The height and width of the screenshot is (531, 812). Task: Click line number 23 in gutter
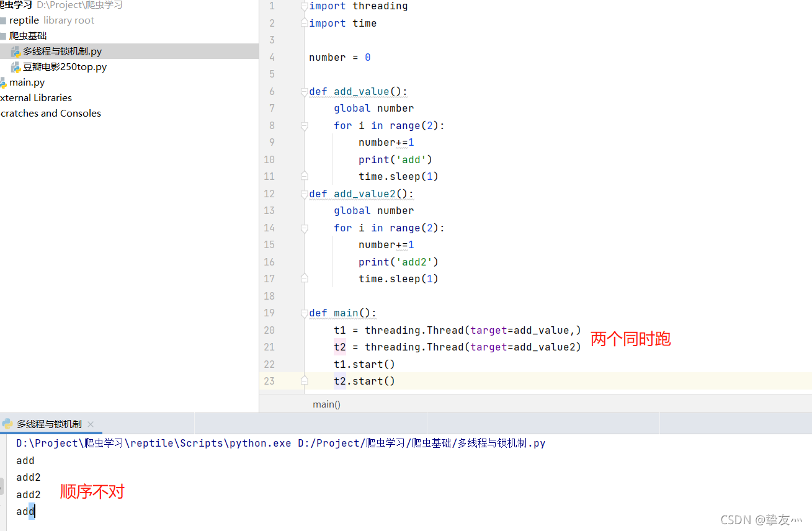(269, 382)
